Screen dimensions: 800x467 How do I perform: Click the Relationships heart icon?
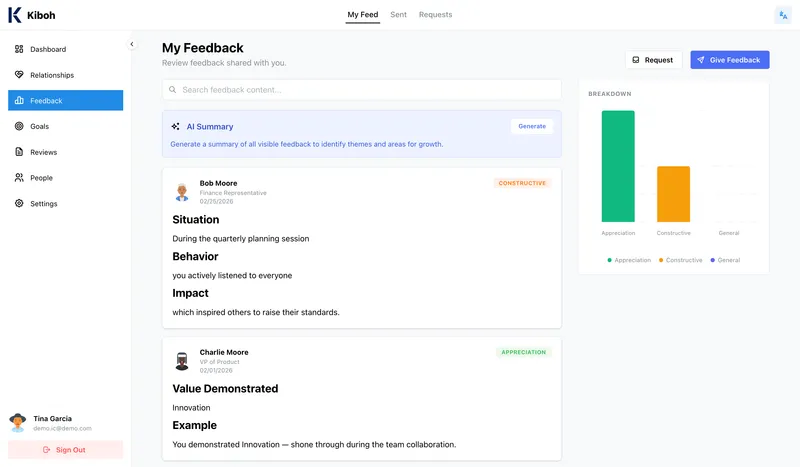tap(19, 75)
